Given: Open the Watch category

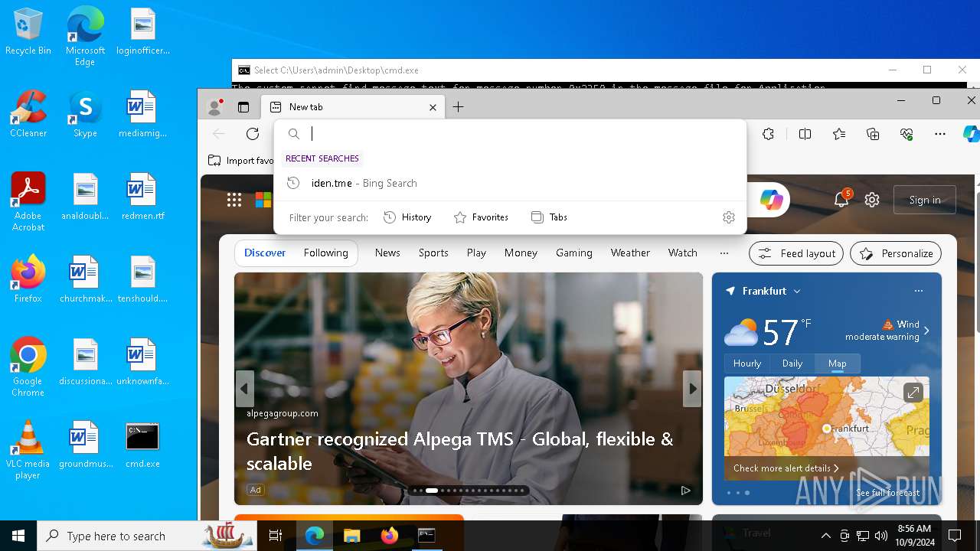Looking at the screenshot, I should (682, 253).
